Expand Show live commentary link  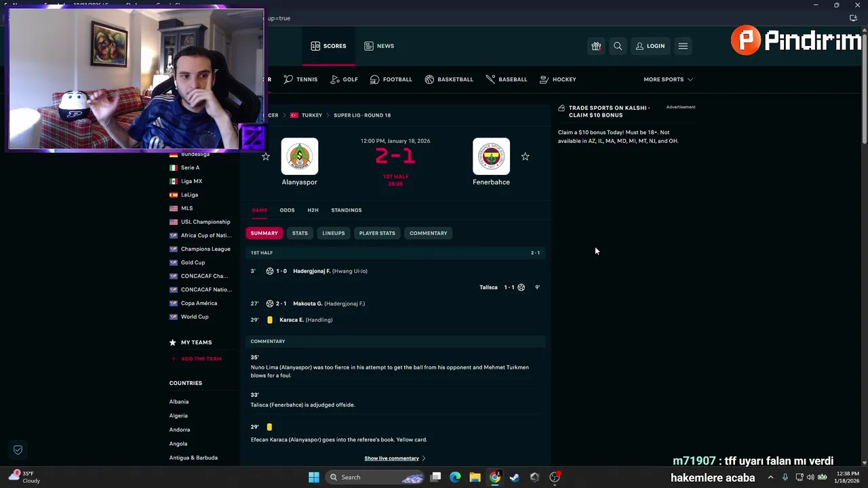[x=395, y=458]
